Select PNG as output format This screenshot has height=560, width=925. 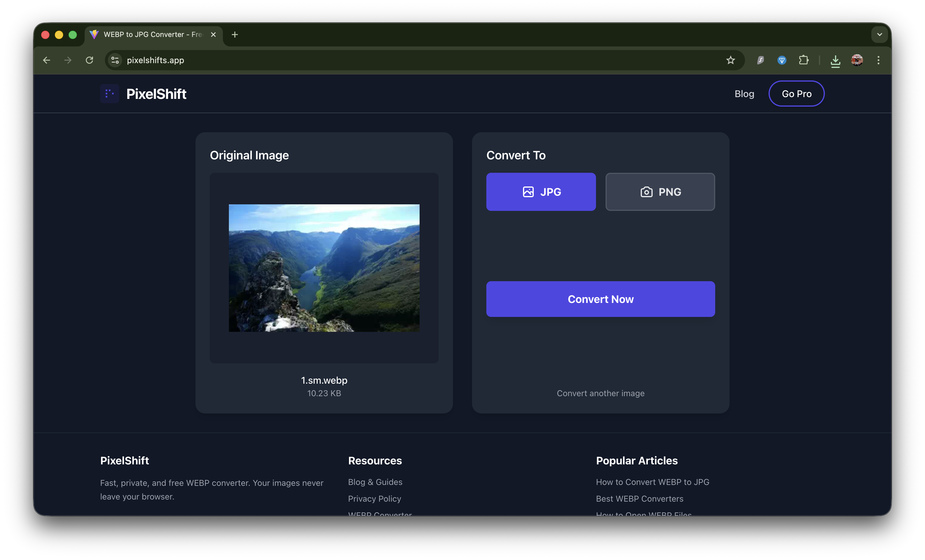pyautogui.click(x=660, y=192)
